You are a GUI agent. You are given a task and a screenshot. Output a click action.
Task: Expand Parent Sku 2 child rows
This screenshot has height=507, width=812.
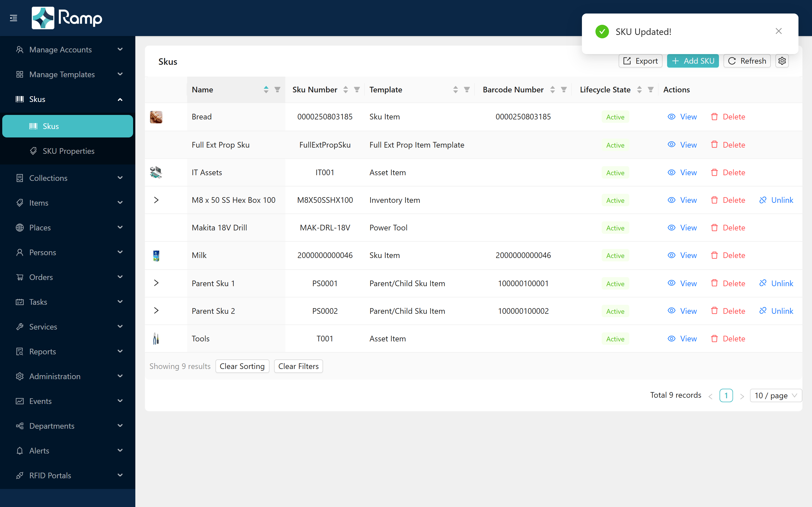[x=156, y=310]
